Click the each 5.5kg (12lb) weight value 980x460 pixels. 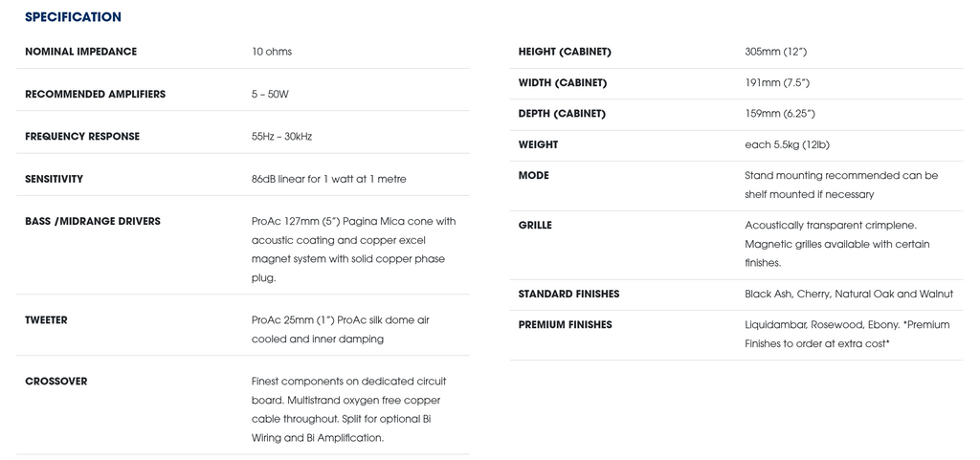[787, 144]
